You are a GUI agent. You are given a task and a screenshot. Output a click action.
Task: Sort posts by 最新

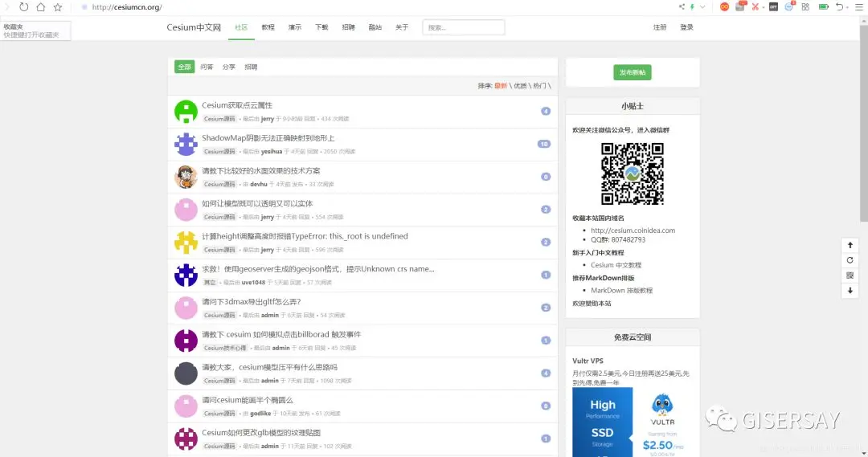[x=501, y=86]
